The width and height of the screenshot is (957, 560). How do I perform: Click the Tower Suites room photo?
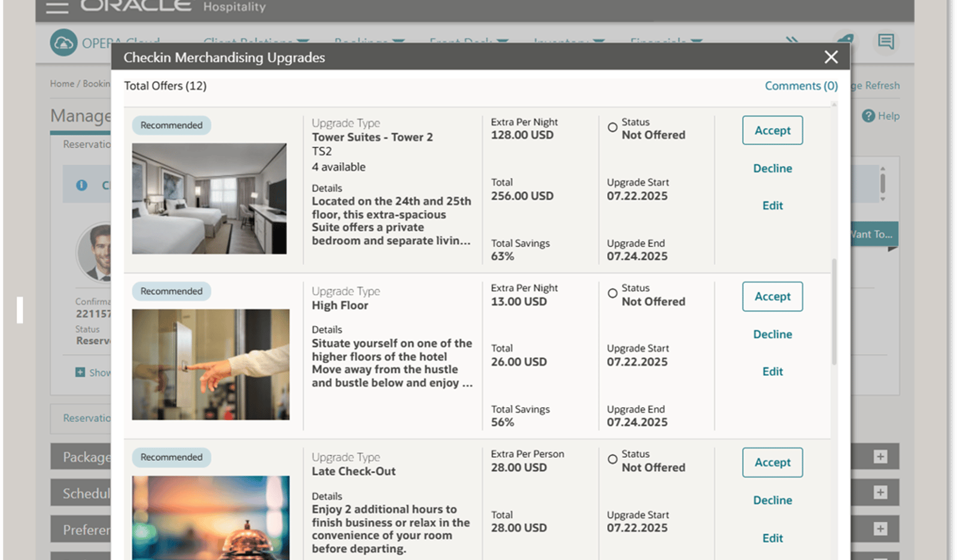click(209, 198)
